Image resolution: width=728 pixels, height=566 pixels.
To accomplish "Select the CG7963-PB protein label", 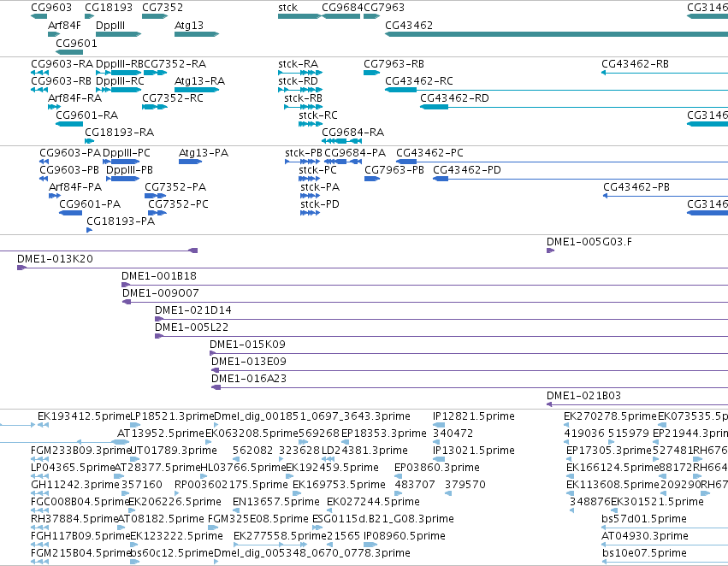I will (x=394, y=170).
